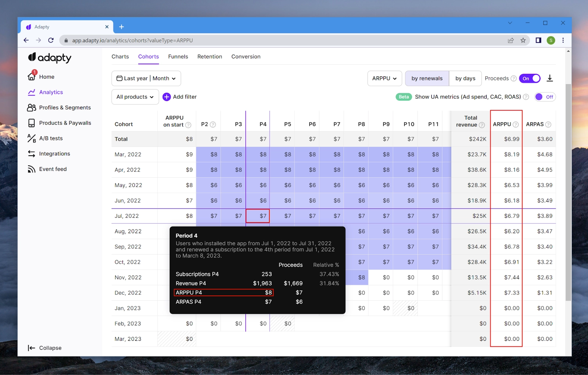Open the Chrome profile avatar
The width and height of the screenshot is (588, 375).
pos(551,40)
